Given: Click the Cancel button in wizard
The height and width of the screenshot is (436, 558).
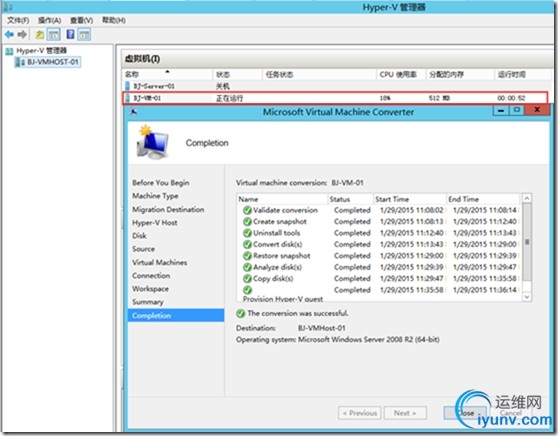Looking at the screenshot, I should (511, 413).
